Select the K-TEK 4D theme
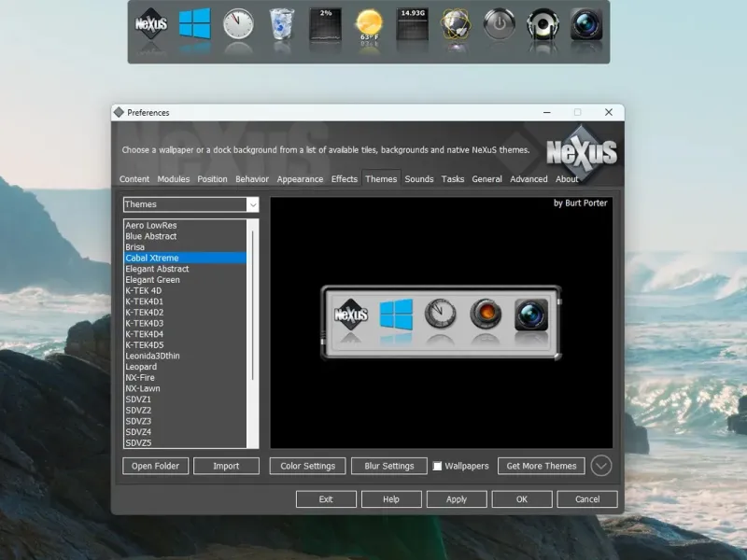Image resolution: width=747 pixels, height=560 pixels. [x=185, y=290]
